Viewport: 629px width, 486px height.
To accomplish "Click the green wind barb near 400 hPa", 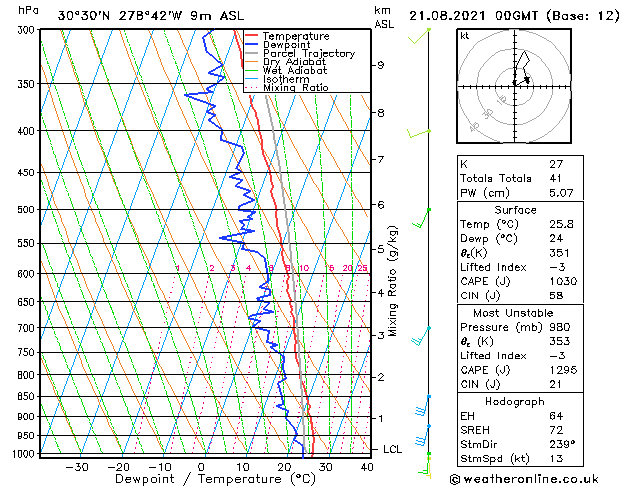I will (x=418, y=133).
